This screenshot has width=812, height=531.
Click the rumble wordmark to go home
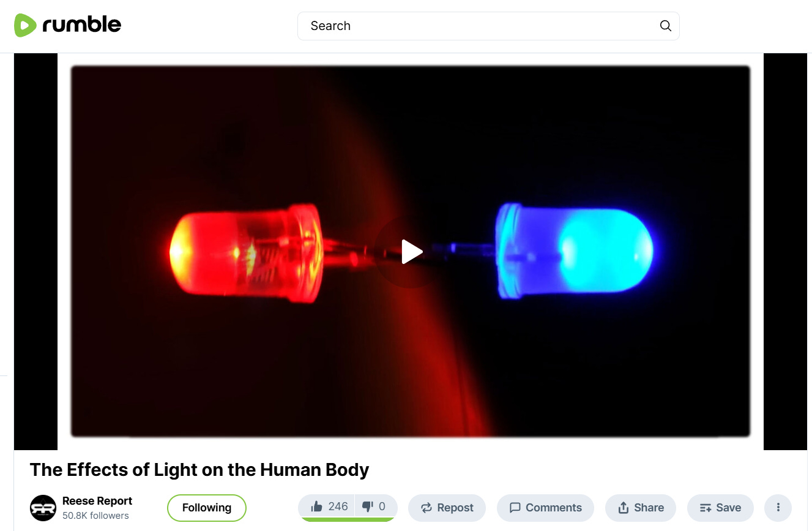tap(81, 25)
